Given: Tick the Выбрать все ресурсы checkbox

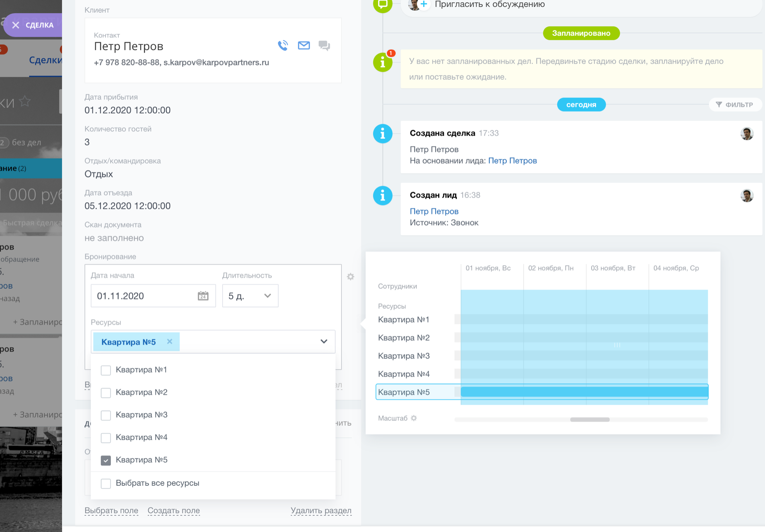Looking at the screenshot, I should 106,483.
